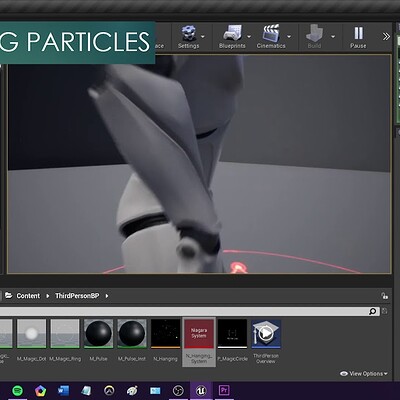
Task: Open Adobe Premiere Pro from taskbar
Action: click(x=224, y=391)
